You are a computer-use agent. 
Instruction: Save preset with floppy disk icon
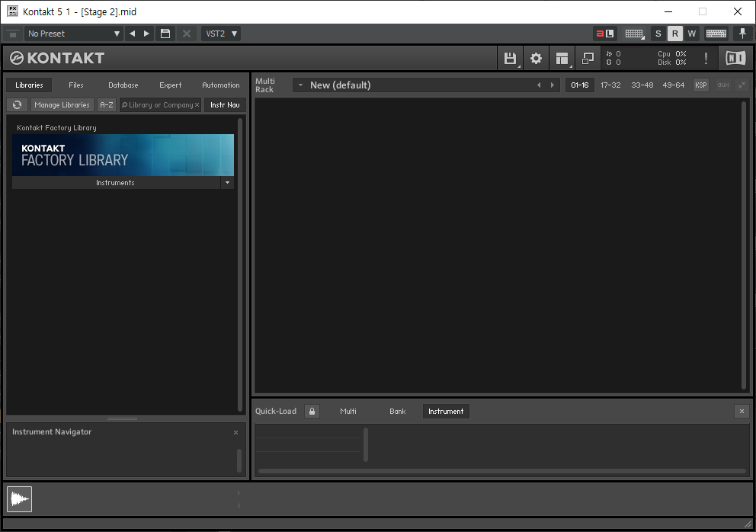[165, 34]
